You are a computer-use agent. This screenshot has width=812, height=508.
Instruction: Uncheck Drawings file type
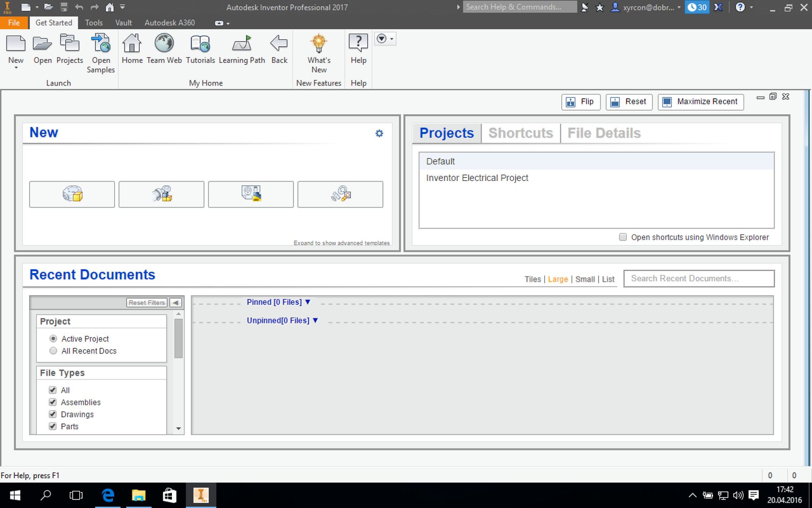(52, 414)
